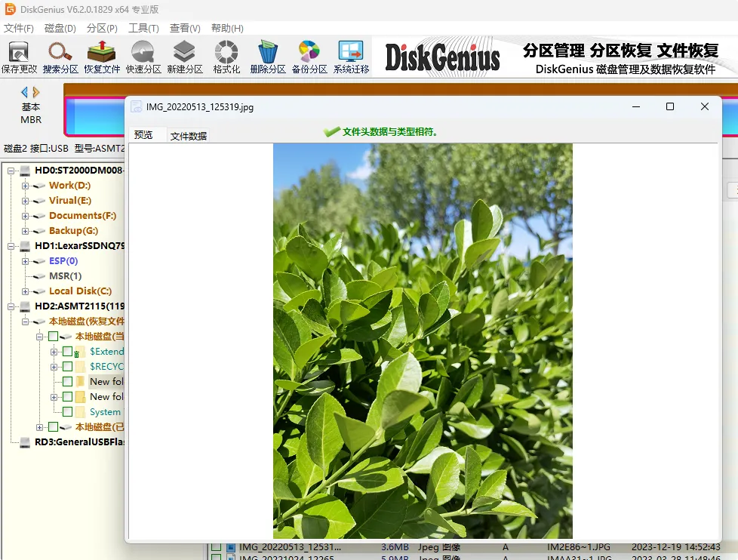Start the 系统迁移 system migration tool
The width and height of the screenshot is (738, 560).
click(351, 57)
